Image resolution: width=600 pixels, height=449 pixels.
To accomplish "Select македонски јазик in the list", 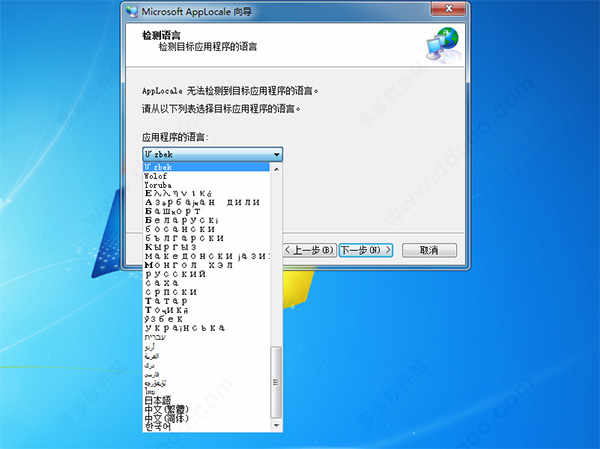I will [x=207, y=256].
